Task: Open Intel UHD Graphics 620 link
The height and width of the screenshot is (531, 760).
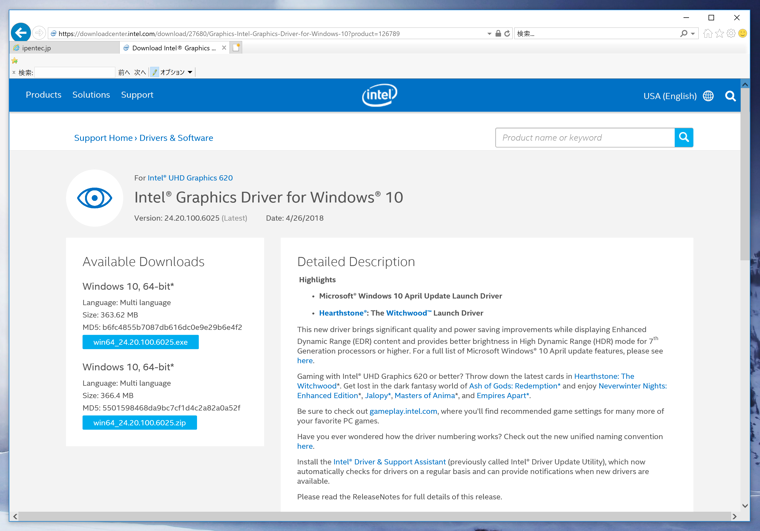Action: (x=190, y=178)
